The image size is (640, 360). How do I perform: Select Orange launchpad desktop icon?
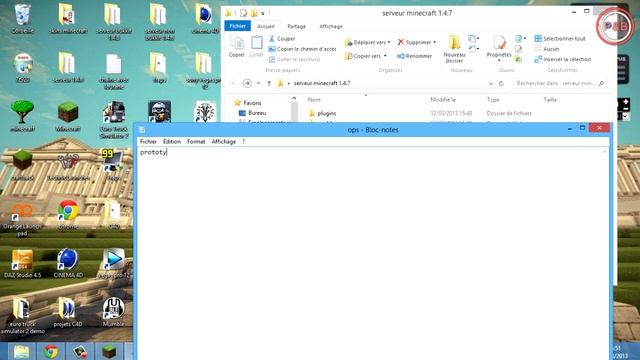22,218
